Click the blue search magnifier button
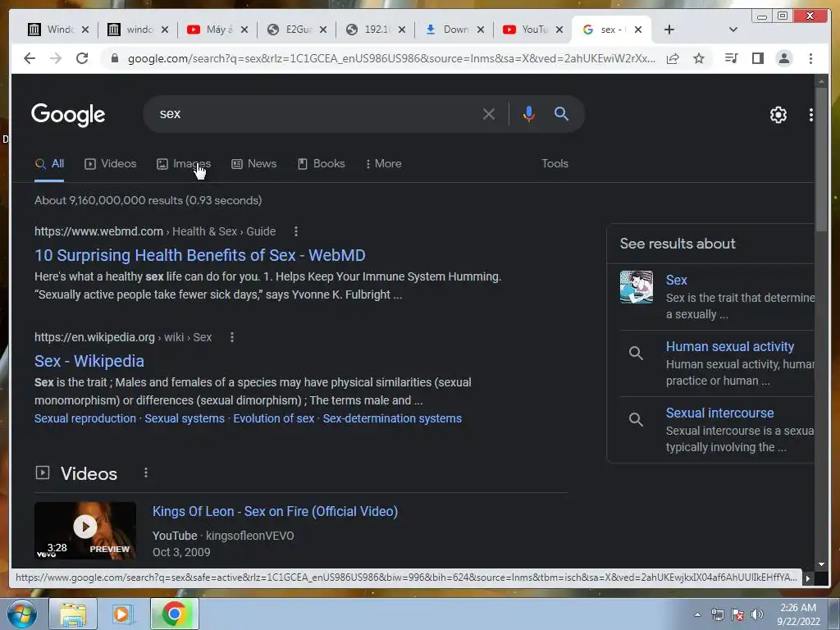The width and height of the screenshot is (840, 630). point(561,113)
